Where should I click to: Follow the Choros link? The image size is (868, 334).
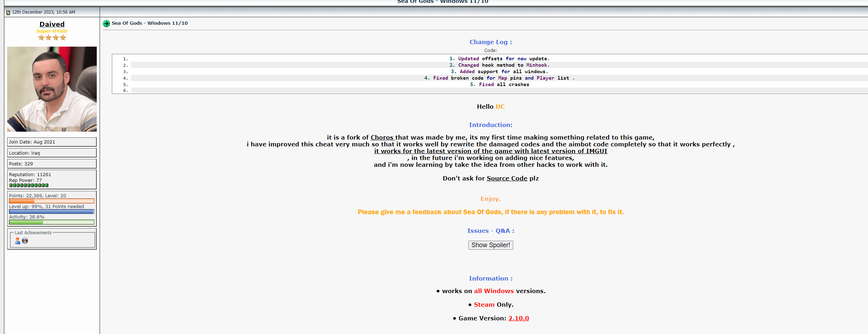pyautogui.click(x=382, y=137)
